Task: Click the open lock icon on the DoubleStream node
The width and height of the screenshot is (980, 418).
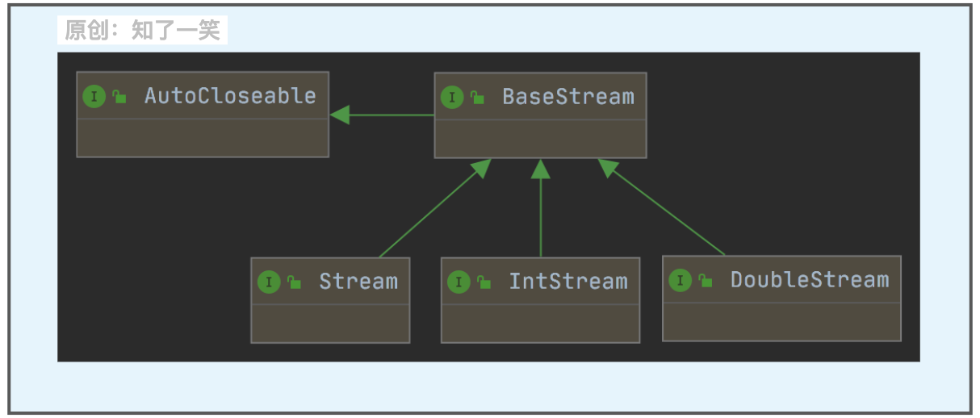Action: (706, 281)
